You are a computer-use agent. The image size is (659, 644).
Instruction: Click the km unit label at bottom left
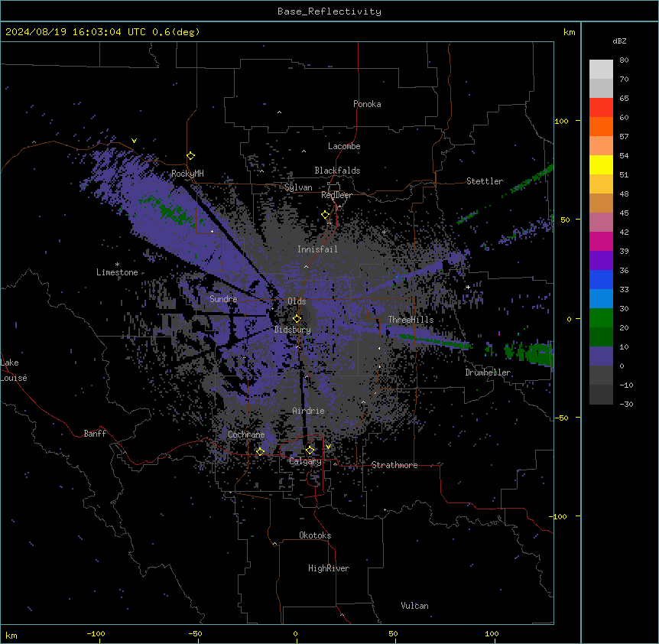[11, 636]
